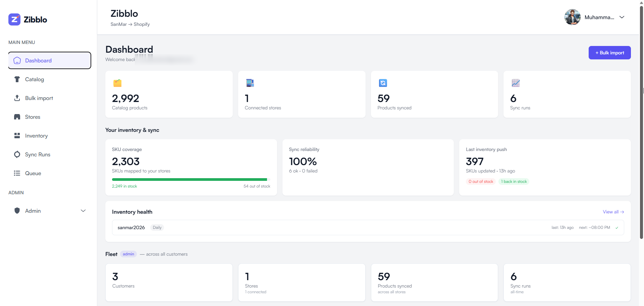Click the 6 ok · 0 failed text
The height and width of the screenshot is (306, 644).
[303, 171]
